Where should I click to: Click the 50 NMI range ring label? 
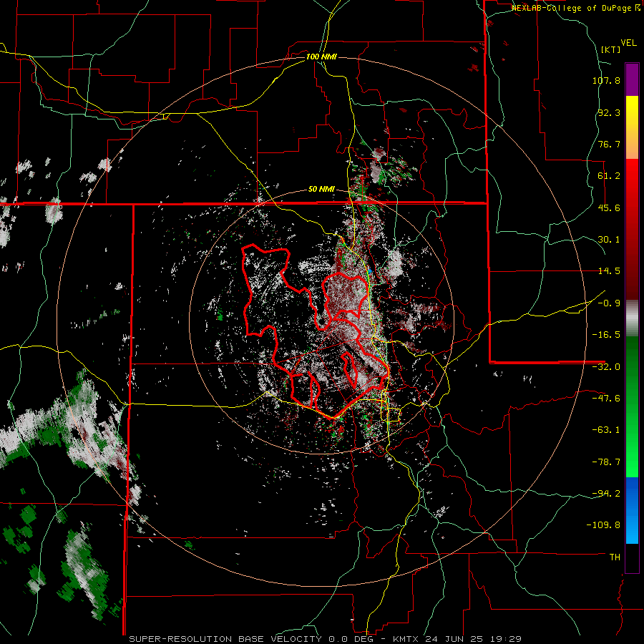point(321,190)
